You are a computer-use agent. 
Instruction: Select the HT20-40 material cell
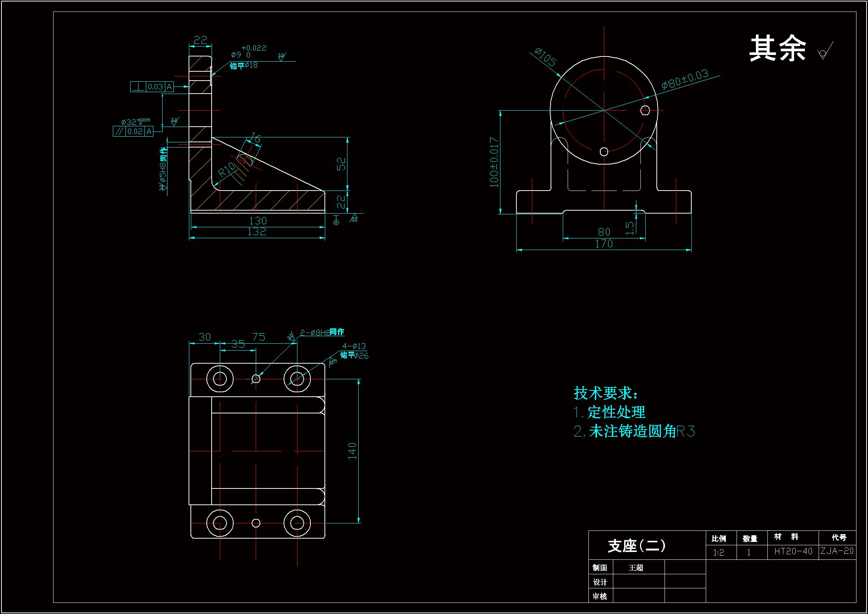coord(793,551)
